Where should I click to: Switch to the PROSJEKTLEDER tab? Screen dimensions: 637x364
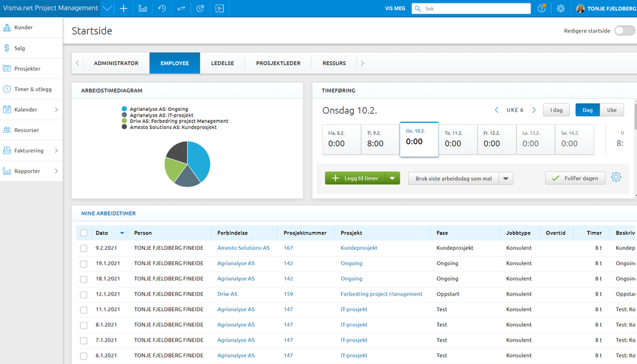278,63
